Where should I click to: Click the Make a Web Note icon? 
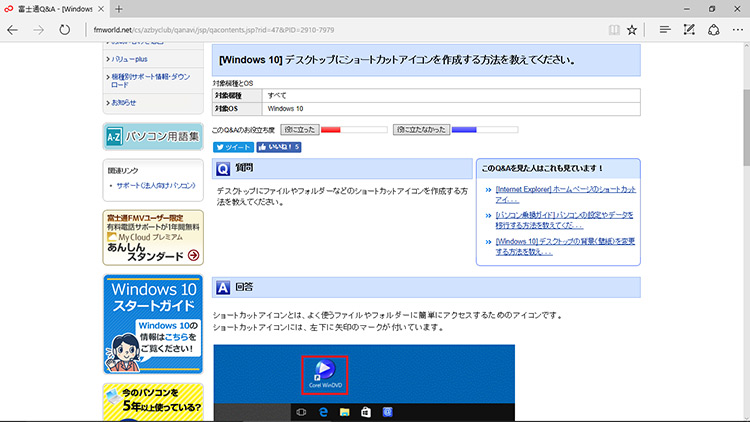(687, 30)
